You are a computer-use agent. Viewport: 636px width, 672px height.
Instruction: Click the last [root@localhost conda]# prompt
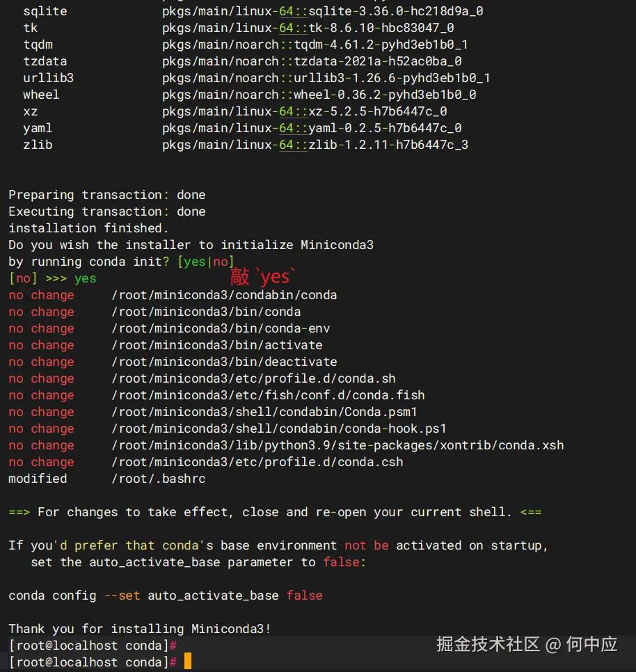click(x=93, y=662)
